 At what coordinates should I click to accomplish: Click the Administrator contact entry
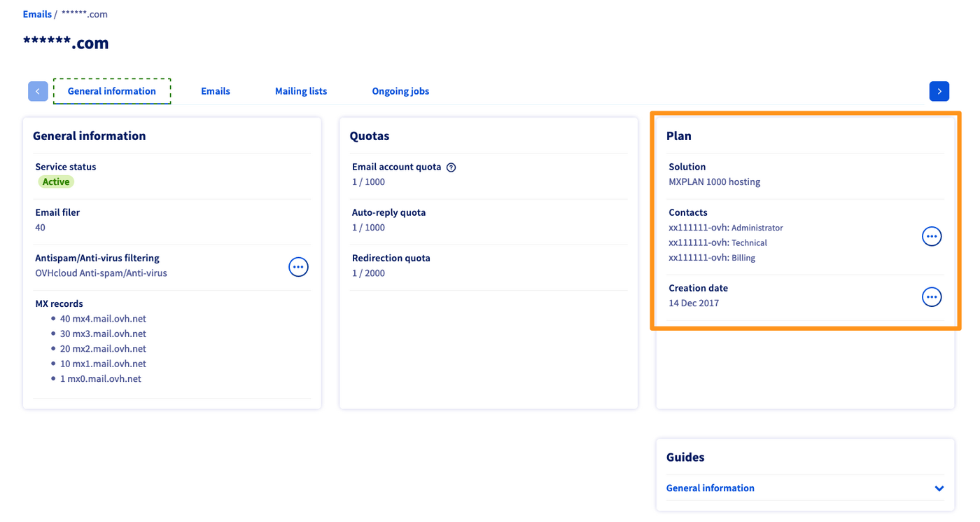[x=725, y=228]
